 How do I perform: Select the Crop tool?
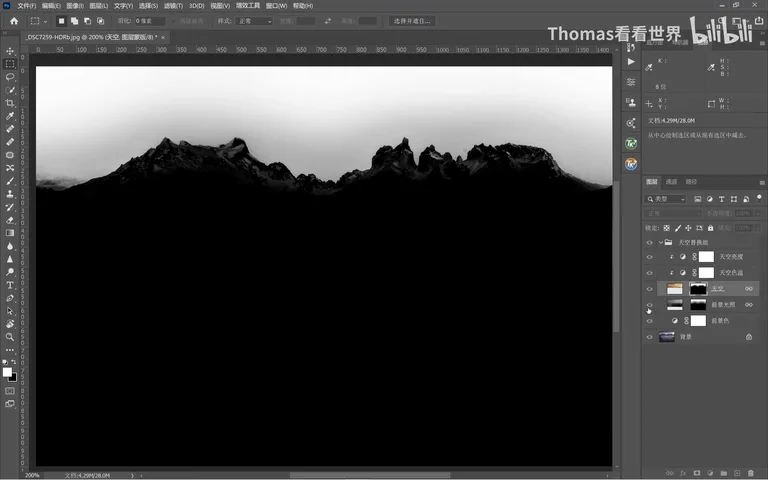pos(10,103)
